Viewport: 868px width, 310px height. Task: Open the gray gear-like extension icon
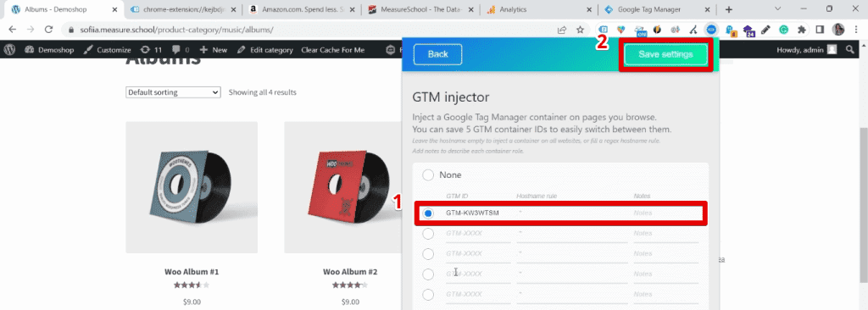[x=676, y=30]
